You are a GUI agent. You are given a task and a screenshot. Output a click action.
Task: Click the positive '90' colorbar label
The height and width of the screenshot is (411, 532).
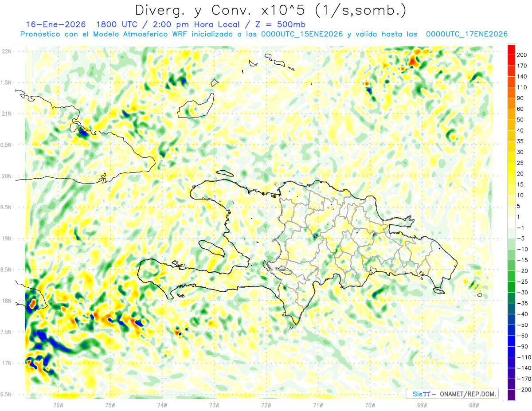(x=521, y=98)
